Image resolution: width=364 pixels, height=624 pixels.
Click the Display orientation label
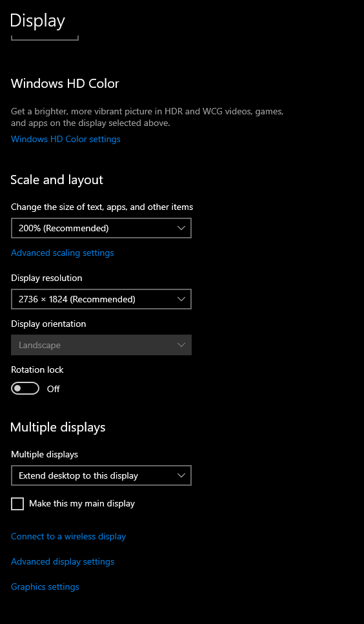click(x=48, y=324)
